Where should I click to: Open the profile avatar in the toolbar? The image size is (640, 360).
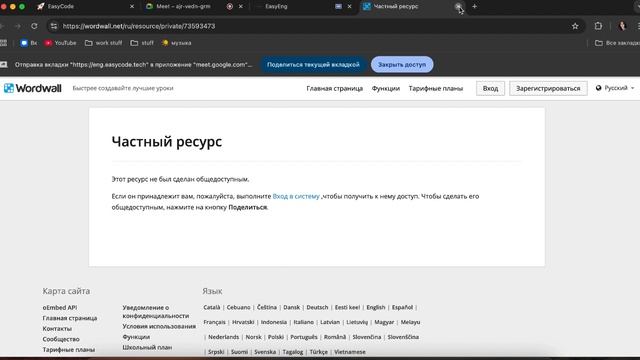coord(622,26)
